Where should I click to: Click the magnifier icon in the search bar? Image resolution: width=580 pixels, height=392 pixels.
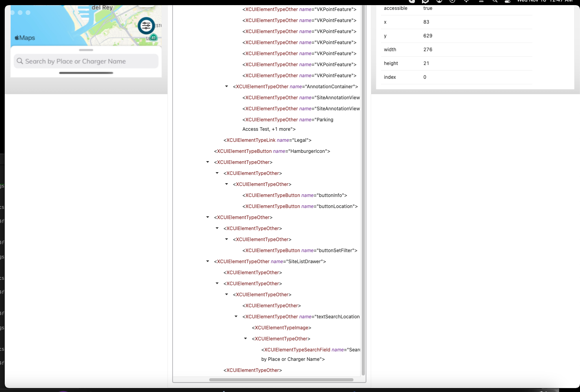tap(20, 61)
